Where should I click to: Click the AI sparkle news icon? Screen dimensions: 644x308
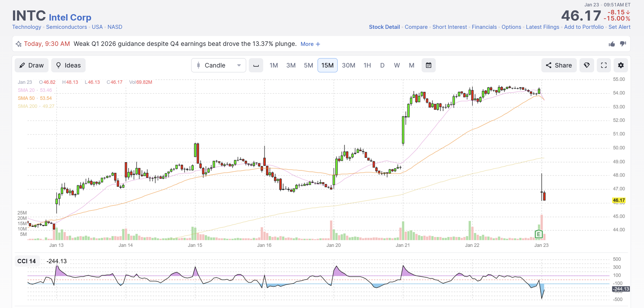click(x=18, y=44)
